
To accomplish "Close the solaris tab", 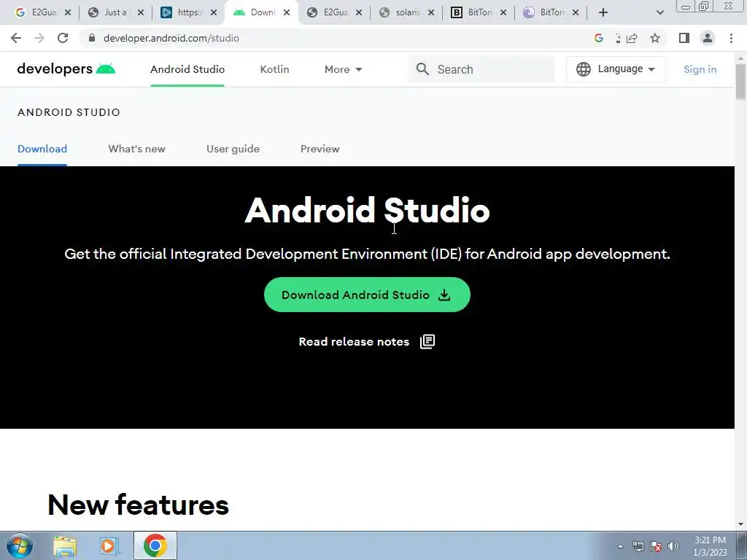I will (430, 13).
